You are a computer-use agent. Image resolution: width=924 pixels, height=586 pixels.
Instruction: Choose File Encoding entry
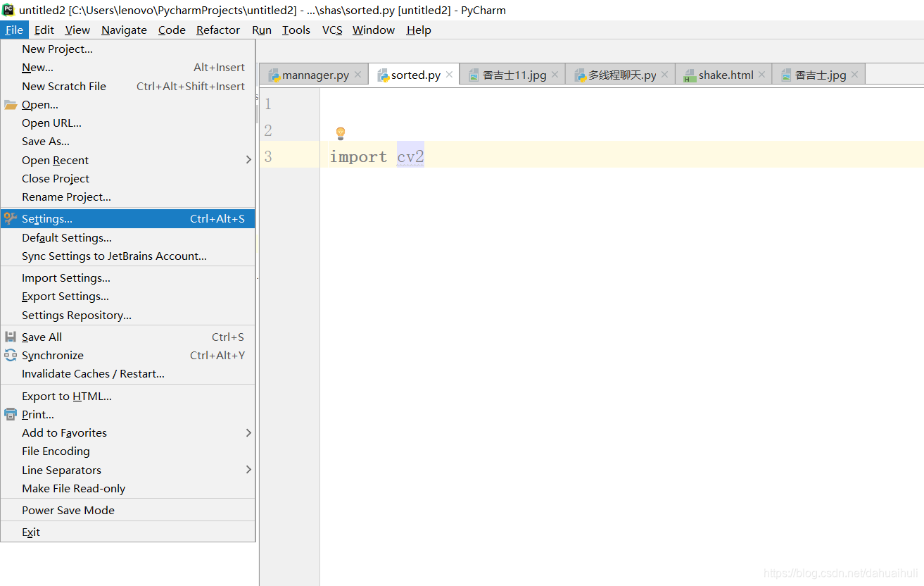click(x=127, y=451)
